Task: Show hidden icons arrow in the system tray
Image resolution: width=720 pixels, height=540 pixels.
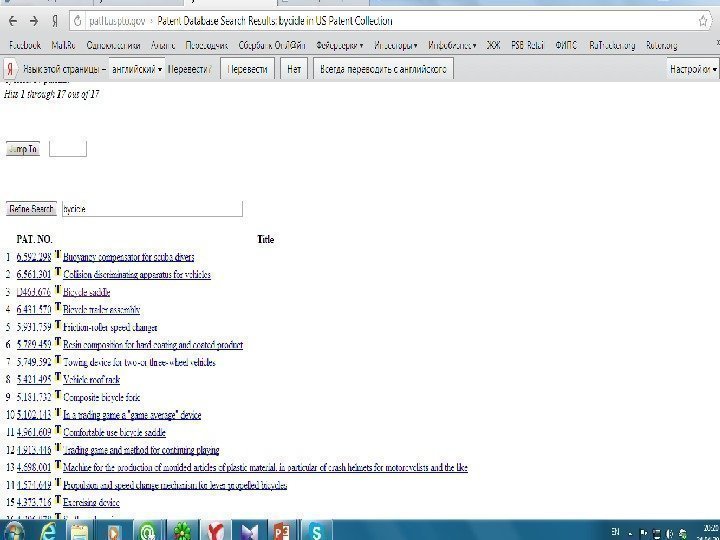Action: click(630, 533)
